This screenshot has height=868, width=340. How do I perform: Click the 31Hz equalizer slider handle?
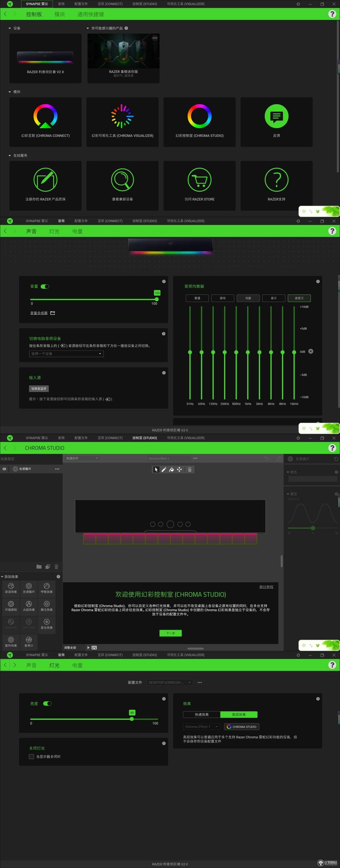tap(190, 352)
